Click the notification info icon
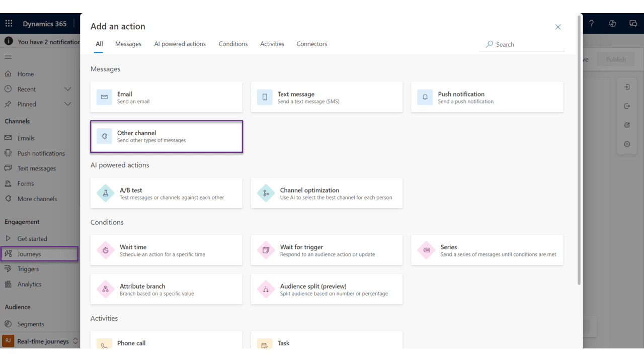 9,42
